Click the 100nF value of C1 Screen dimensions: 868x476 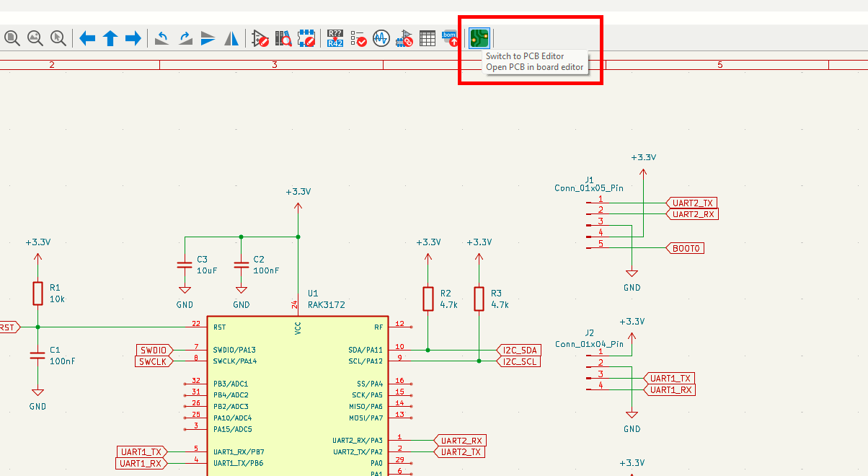click(63, 361)
